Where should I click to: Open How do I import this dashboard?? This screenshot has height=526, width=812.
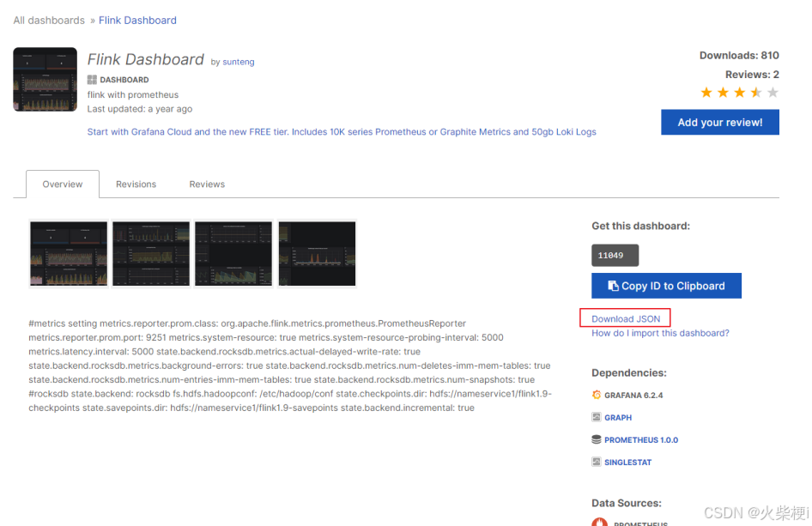pos(660,333)
